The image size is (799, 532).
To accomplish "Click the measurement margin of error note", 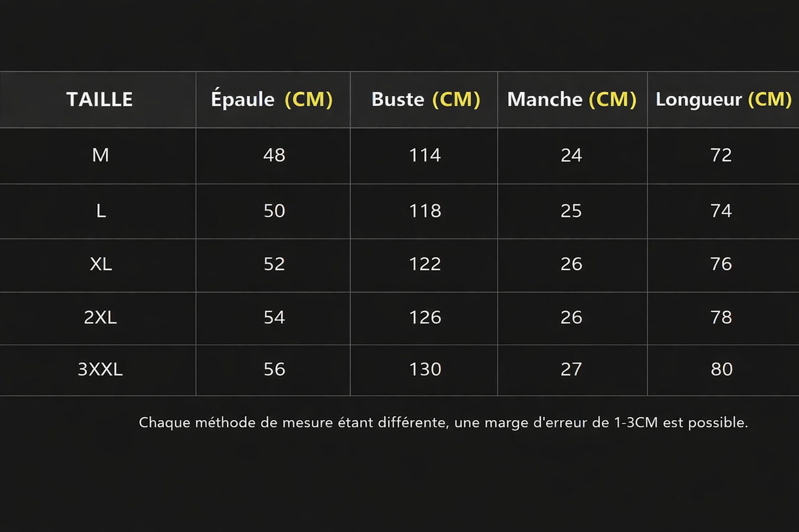I will click(x=443, y=423).
